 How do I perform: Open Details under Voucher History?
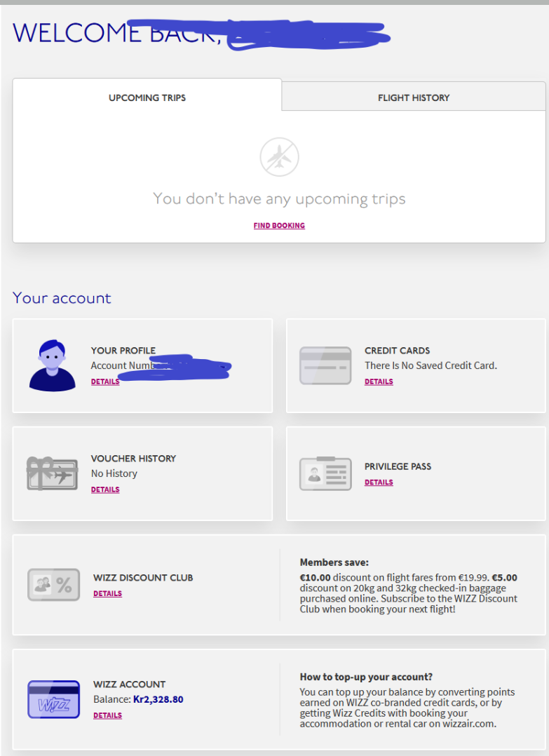click(x=105, y=490)
